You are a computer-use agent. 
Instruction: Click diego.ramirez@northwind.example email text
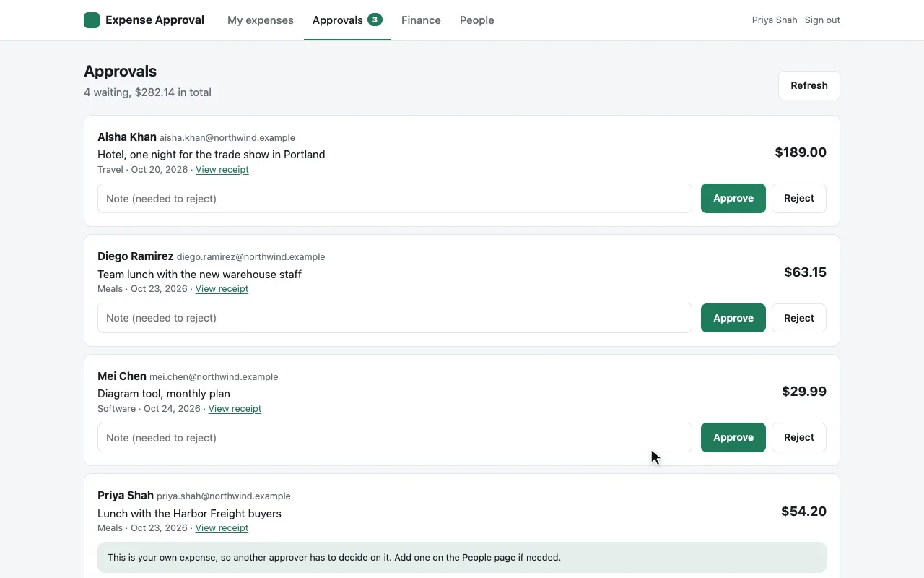pyautogui.click(x=251, y=257)
